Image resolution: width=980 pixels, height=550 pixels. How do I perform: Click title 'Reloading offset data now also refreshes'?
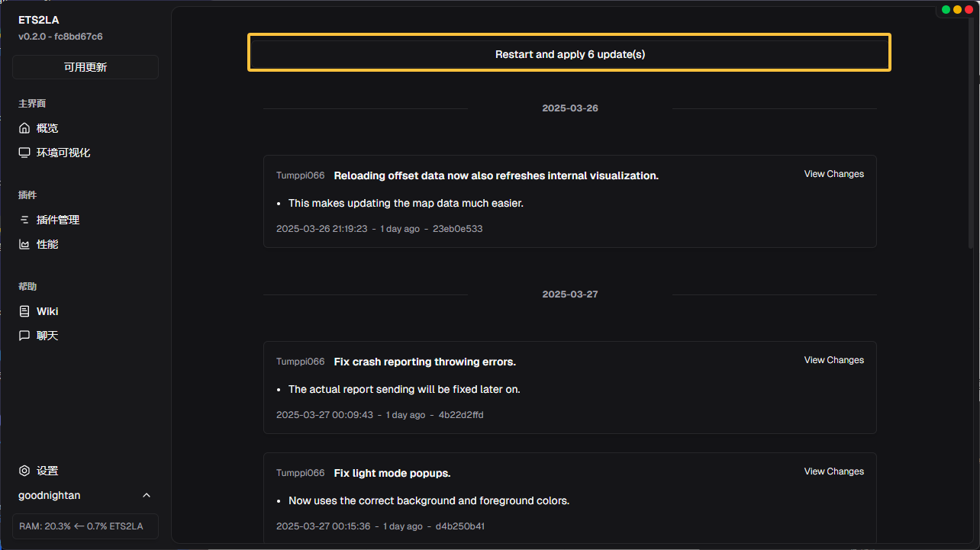click(496, 175)
